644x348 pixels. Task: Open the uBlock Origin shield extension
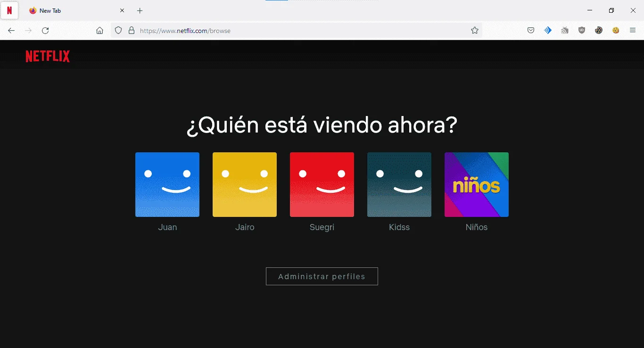(x=582, y=31)
